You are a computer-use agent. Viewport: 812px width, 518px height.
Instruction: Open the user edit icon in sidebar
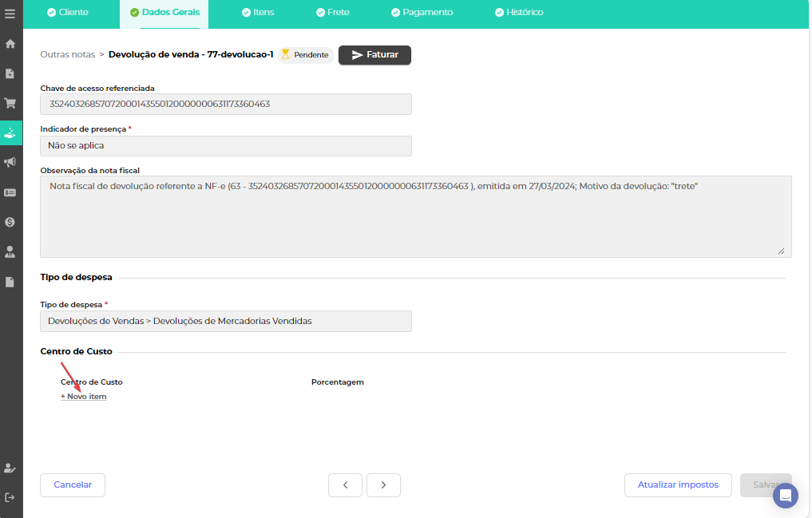pos(10,469)
